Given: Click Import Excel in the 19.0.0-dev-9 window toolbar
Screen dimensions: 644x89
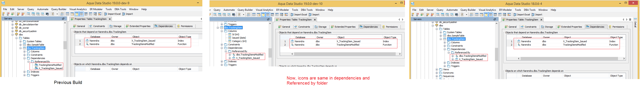Looking at the screenshot, I should point(112,14).
